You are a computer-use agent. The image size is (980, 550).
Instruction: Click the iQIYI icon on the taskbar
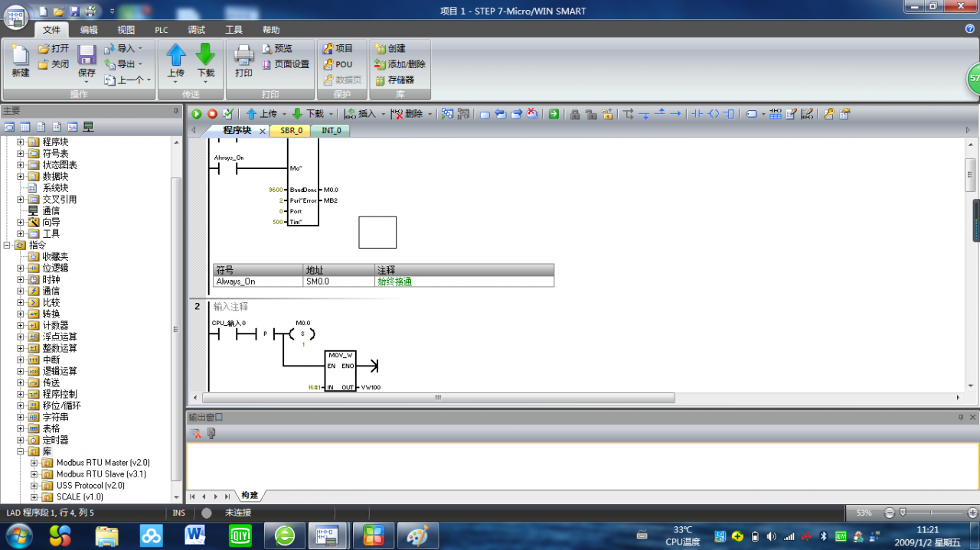tap(240, 535)
